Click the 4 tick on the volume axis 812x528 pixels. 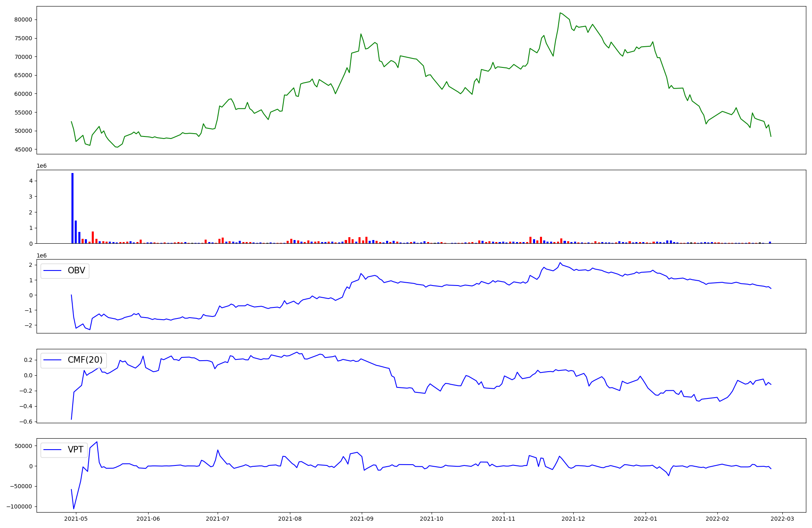31,181
